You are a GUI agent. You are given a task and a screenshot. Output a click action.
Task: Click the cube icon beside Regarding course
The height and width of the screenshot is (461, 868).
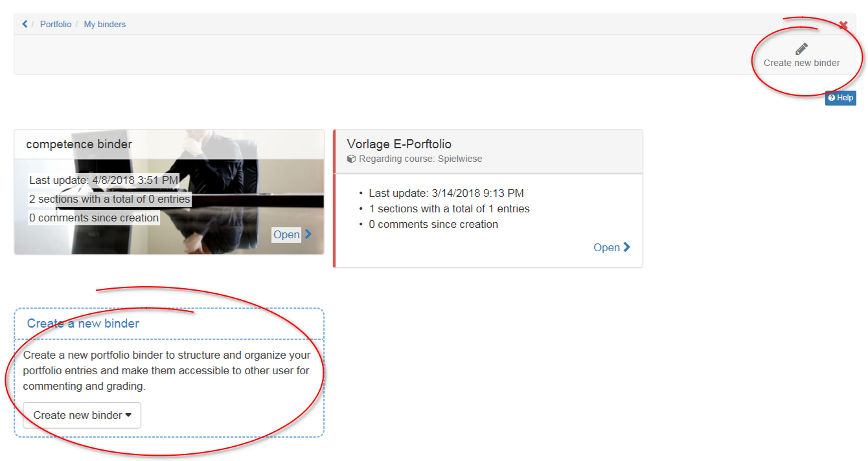coord(352,159)
